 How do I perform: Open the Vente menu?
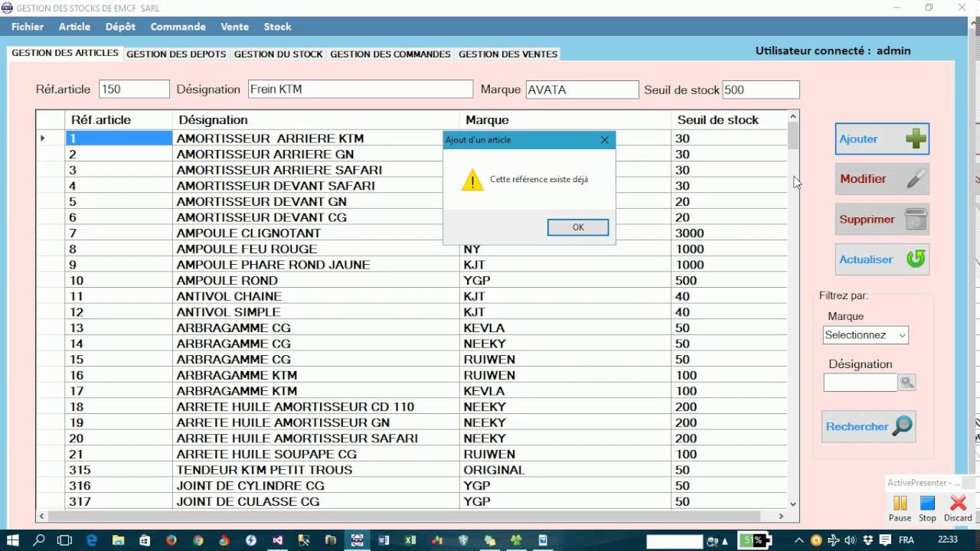coord(234,27)
